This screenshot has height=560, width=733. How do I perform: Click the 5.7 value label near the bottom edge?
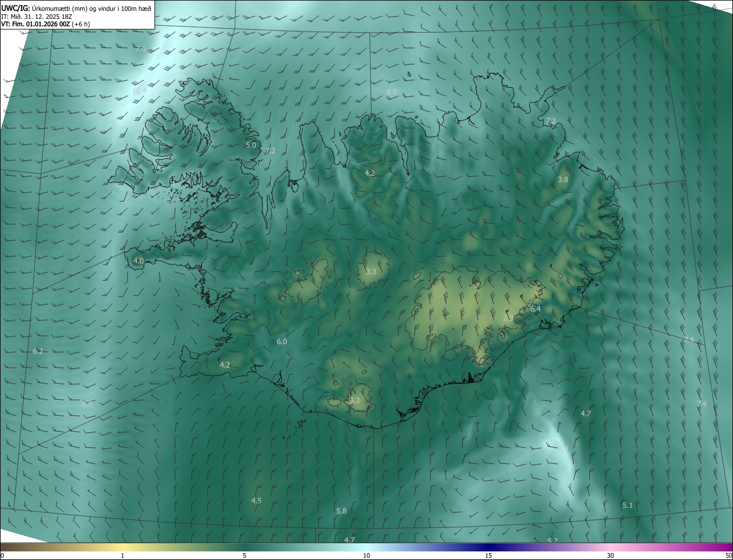coord(553,541)
